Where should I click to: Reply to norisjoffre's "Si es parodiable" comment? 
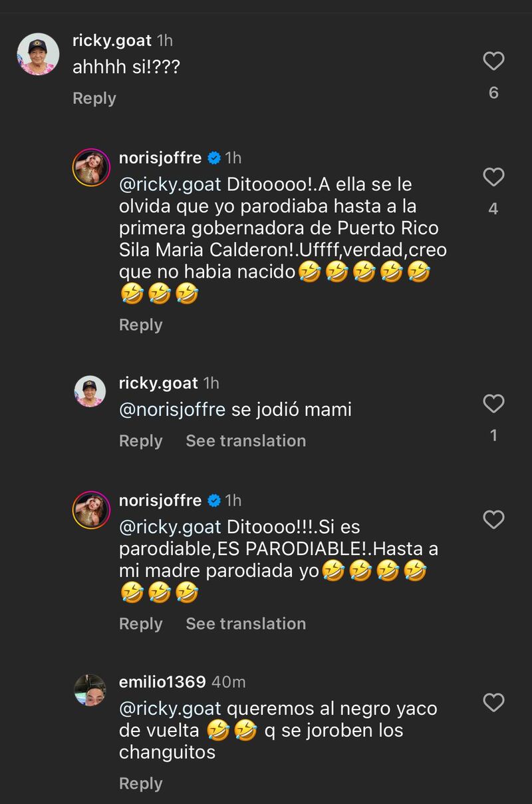click(141, 624)
